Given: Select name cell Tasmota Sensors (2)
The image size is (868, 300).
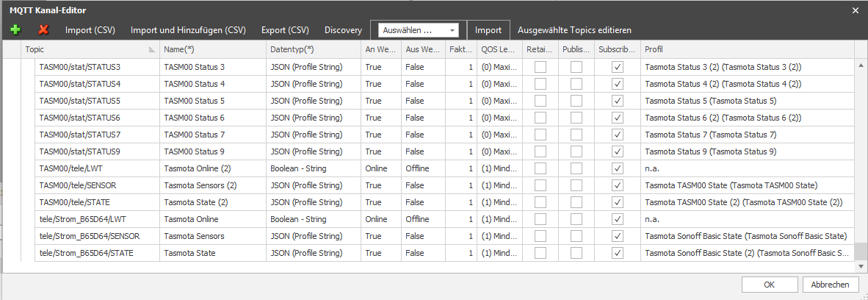Looking at the screenshot, I should [212, 185].
